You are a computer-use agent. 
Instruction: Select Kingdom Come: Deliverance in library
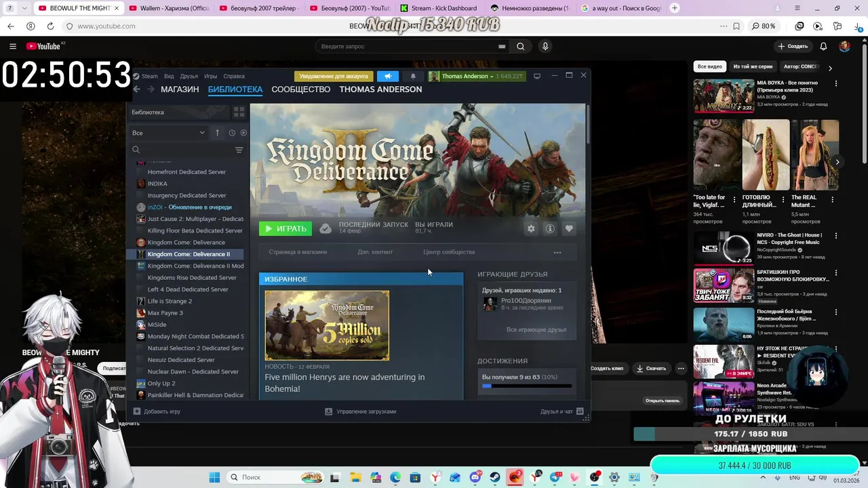(187, 243)
